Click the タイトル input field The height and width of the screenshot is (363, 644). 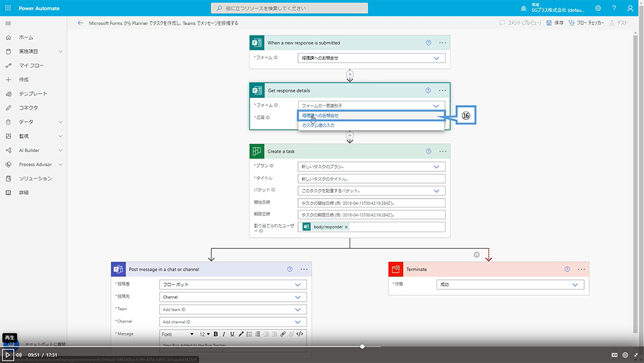click(x=372, y=179)
